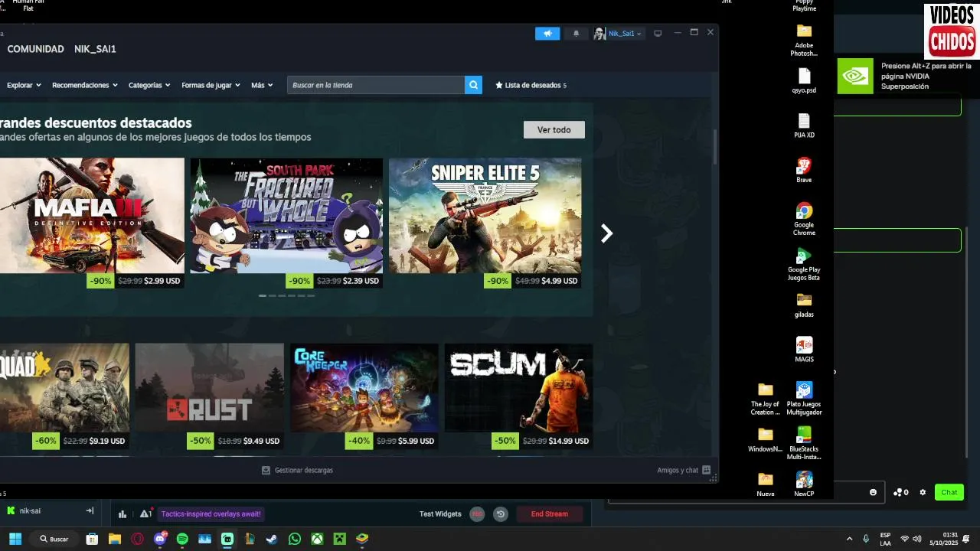
Task: Click Tactics-inspired overlays await banner
Action: (211, 514)
